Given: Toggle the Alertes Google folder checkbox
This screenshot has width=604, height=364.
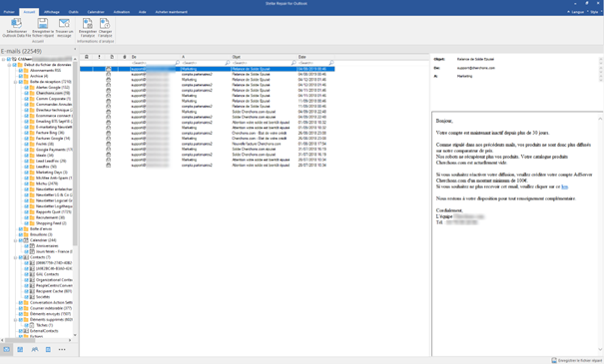Looking at the screenshot, I should coord(27,88).
